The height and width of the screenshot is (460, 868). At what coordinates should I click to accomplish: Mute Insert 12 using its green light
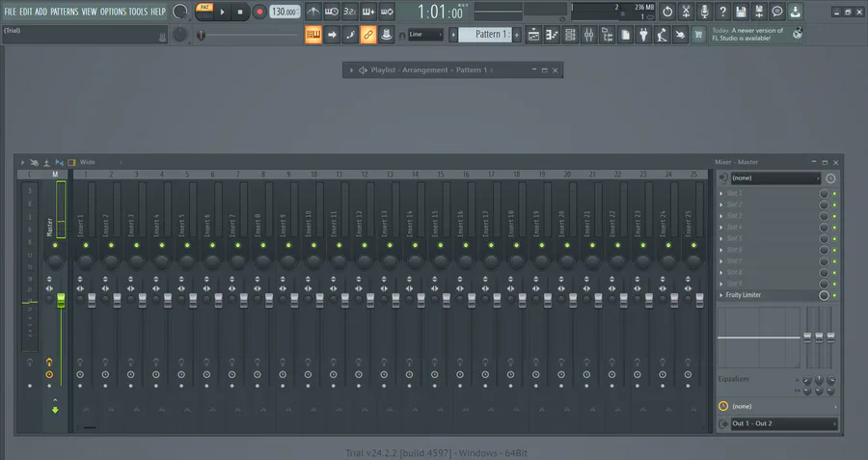pos(365,245)
